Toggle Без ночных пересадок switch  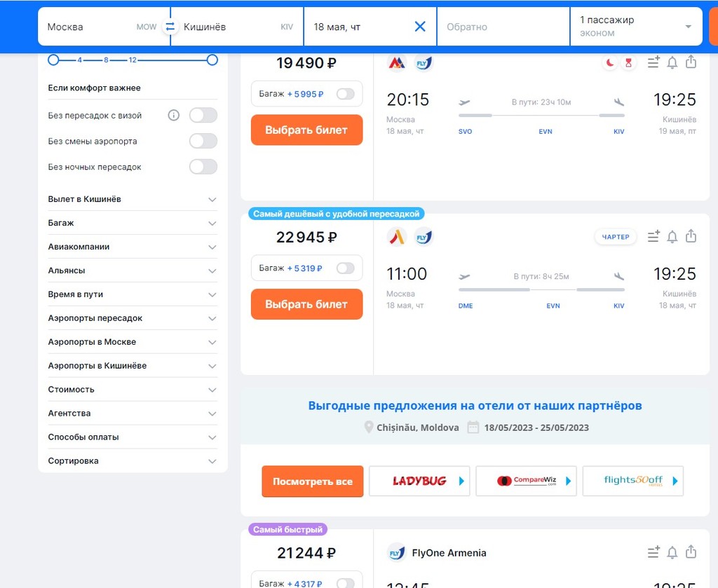coord(203,167)
